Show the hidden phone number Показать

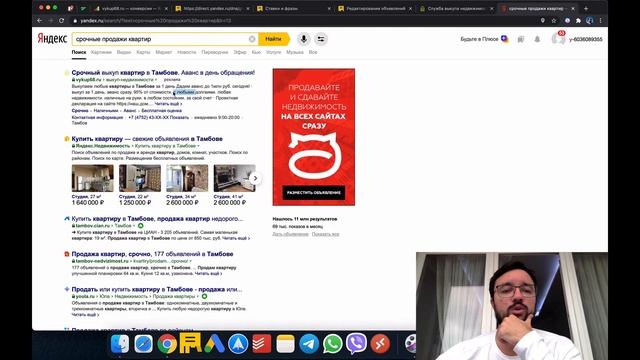[x=179, y=118]
